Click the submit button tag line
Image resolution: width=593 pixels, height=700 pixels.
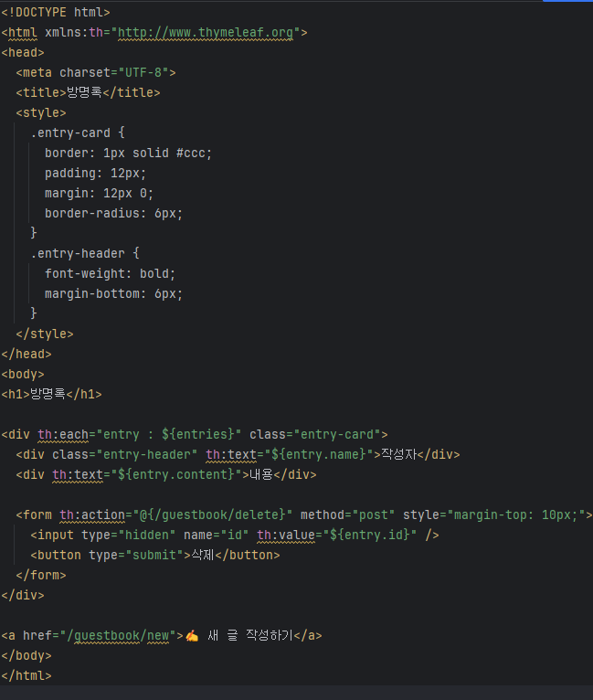pos(155,555)
